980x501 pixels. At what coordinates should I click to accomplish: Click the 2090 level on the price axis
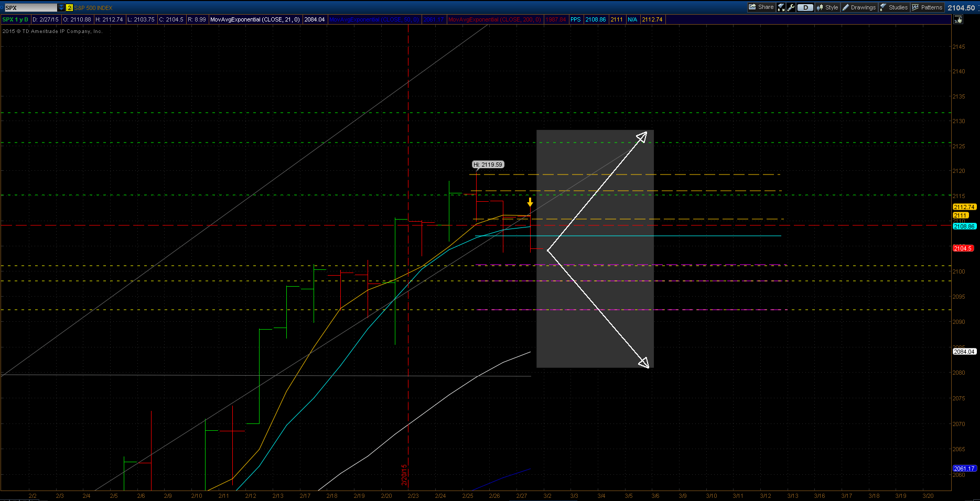pos(959,322)
